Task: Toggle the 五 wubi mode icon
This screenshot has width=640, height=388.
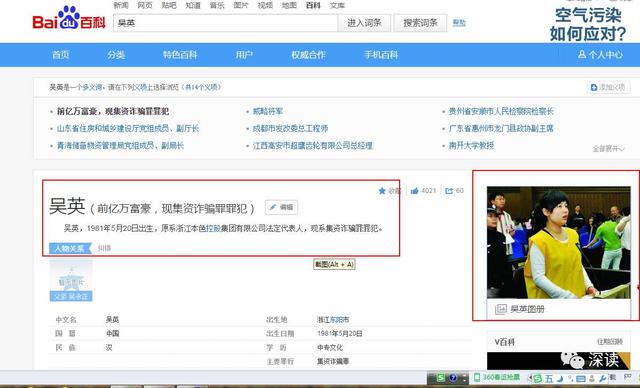Action: [x=549, y=379]
